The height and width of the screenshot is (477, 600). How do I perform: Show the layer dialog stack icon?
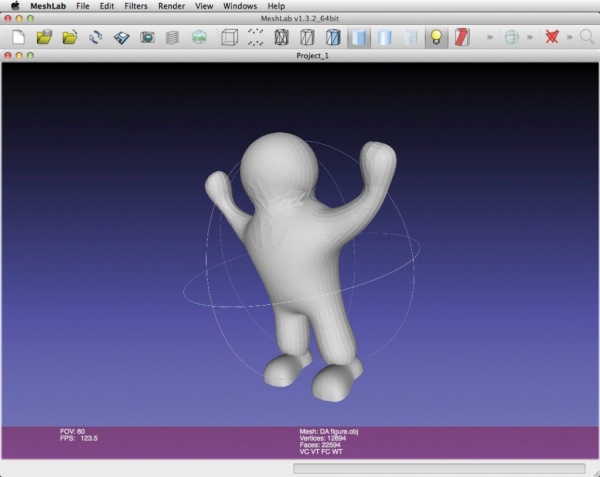173,37
